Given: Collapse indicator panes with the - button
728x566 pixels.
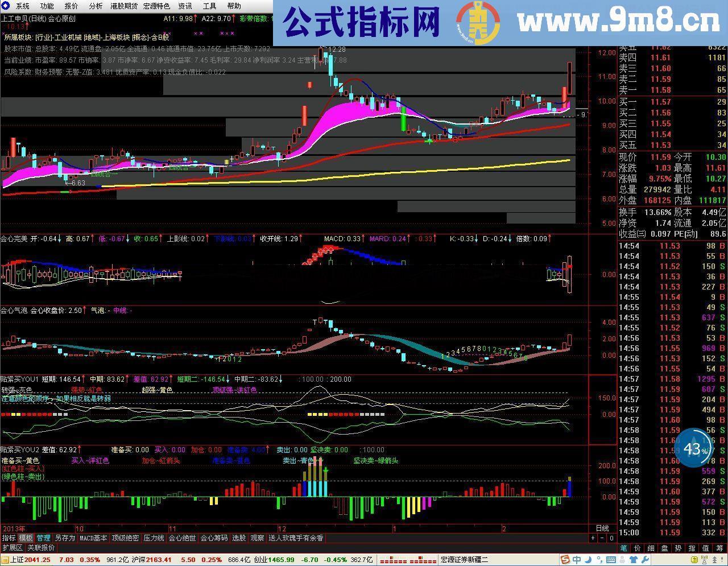Looking at the screenshot, I should pos(602,538).
